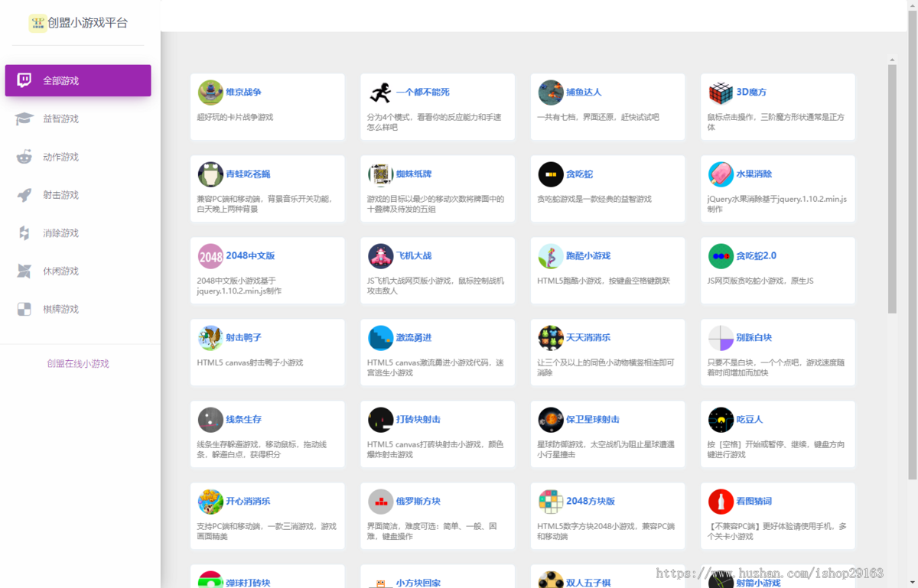918x588 pixels.
Task: Open the 蜘蛛纸牌 game title link
Action: pyautogui.click(x=414, y=174)
